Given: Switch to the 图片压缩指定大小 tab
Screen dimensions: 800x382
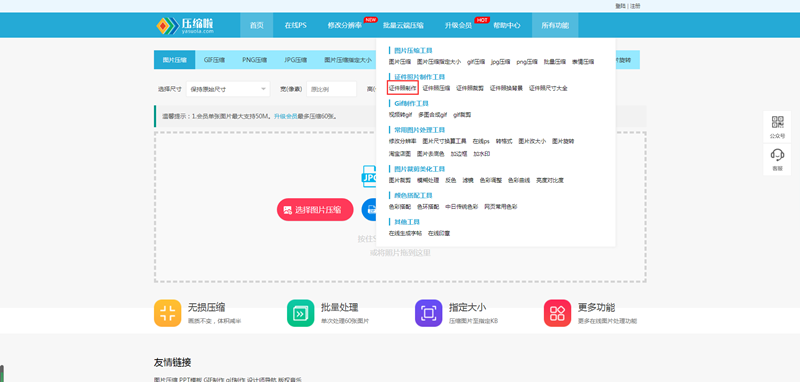Looking at the screenshot, I should [x=348, y=60].
